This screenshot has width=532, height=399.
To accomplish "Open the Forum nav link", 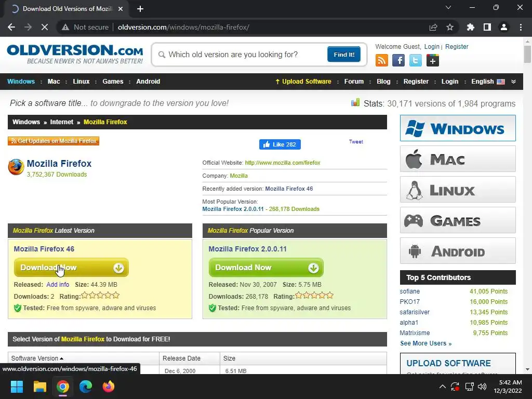I will (x=354, y=82).
